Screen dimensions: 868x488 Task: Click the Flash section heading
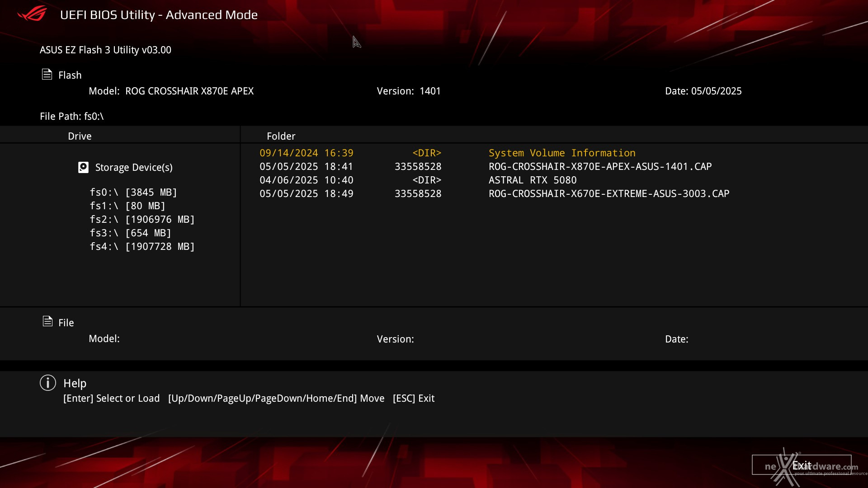click(70, 75)
